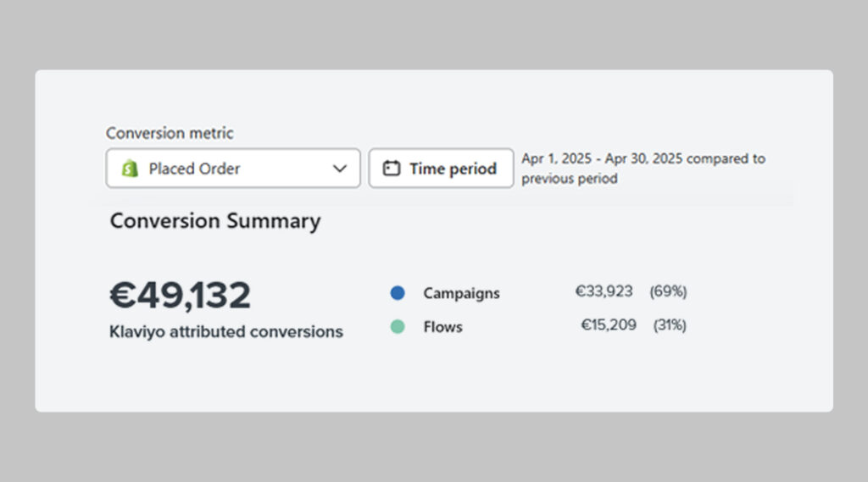Open the Time period button
This screenshot has width=868, height=482.
coord(441,169)
